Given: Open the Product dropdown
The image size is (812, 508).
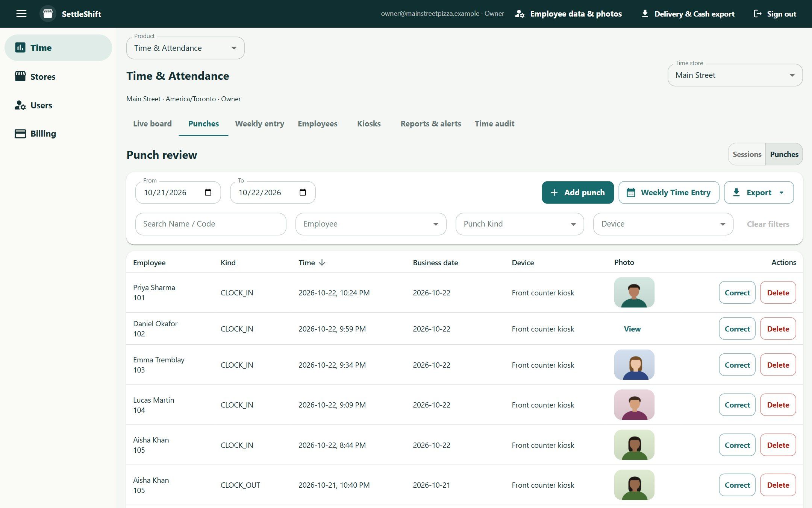Looking at the screenshot, I should [x=185, y=48].
